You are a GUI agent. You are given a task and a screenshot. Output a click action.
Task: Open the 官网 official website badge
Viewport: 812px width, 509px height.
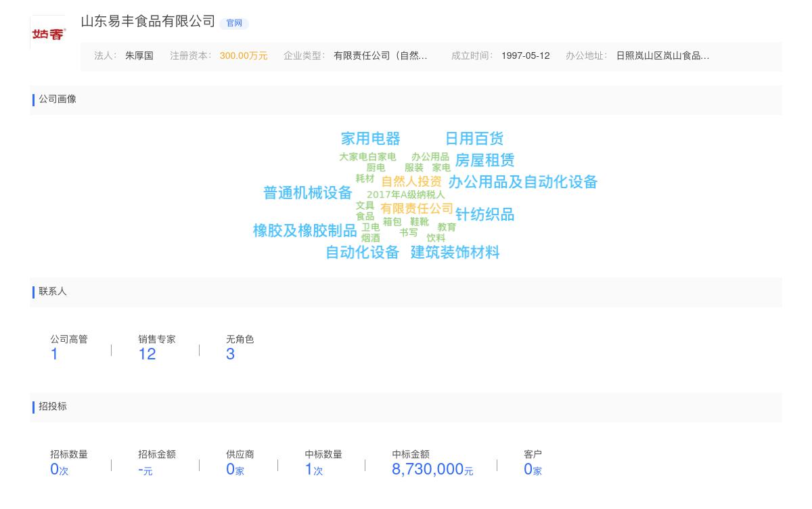[233, 23]
